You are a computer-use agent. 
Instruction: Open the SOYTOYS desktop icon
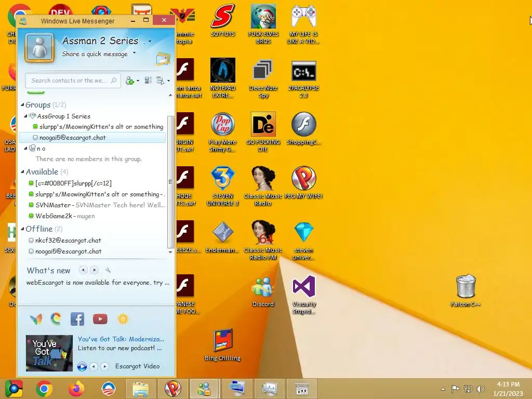222,20
